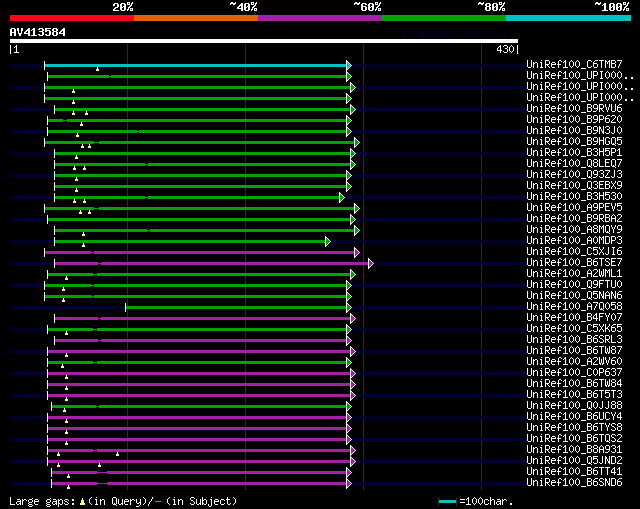Click the UniRef100_A0MDP3 label
This screenshot has width=640, height=509.
pos(574,241)
